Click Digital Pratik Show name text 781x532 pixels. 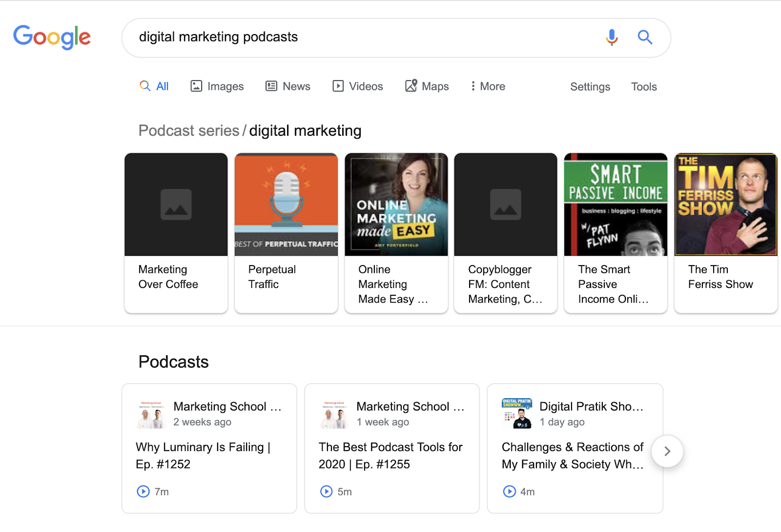(592, 407)
